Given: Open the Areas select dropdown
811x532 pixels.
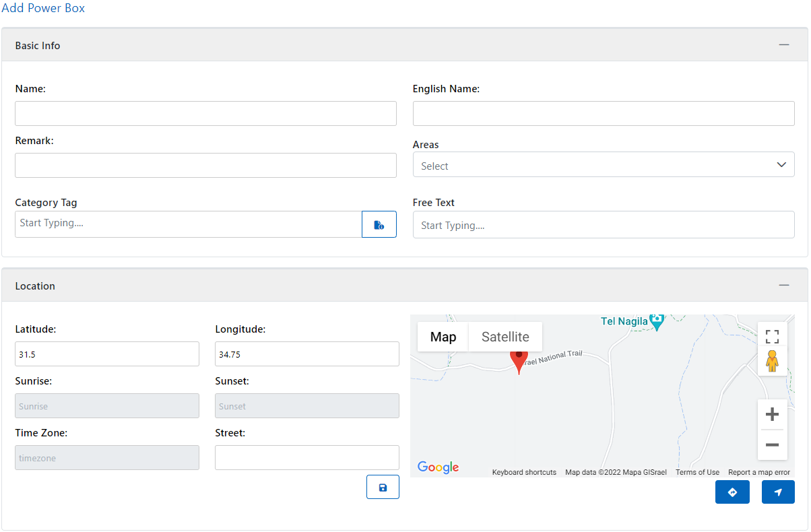Looking at the screenshot, I should point(603,165).
